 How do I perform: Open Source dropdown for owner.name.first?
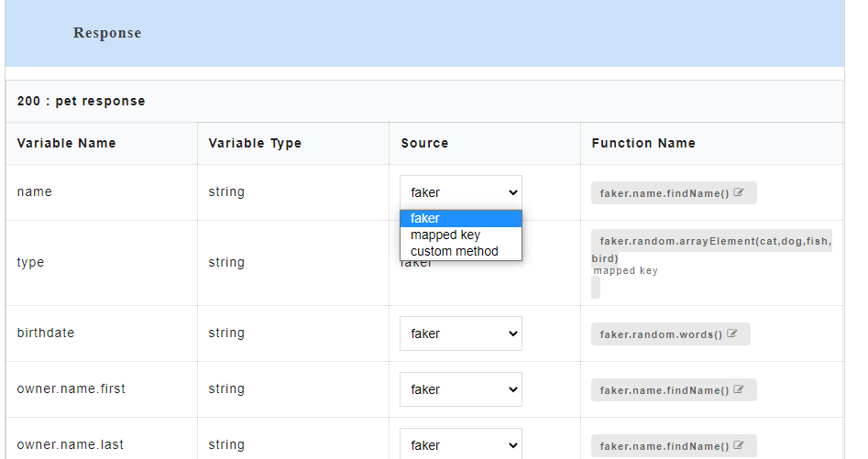pos(460,389)
